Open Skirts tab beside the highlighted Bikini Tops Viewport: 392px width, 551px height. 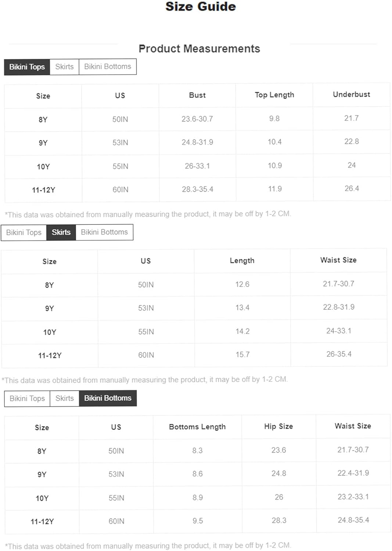[64, 67]
